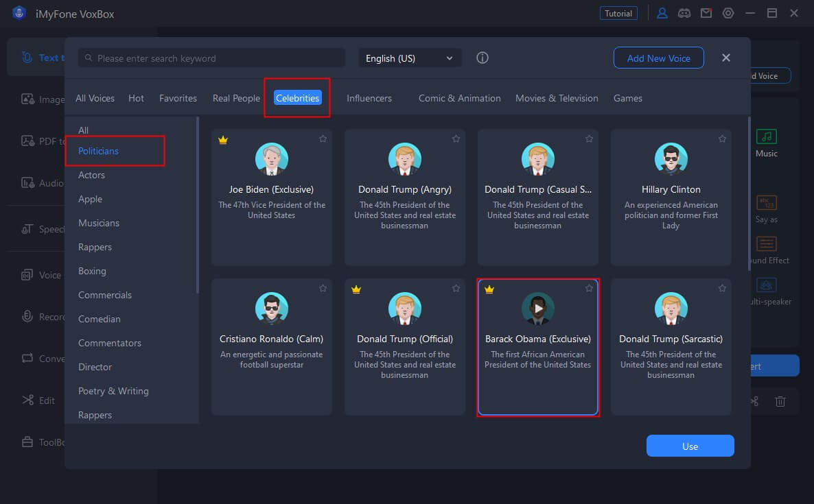Click the Sound Effect icon in background panel
Image resolution: width=814 pixels, height=504 pixels.
pyautogui.click(x=766, y=243)
